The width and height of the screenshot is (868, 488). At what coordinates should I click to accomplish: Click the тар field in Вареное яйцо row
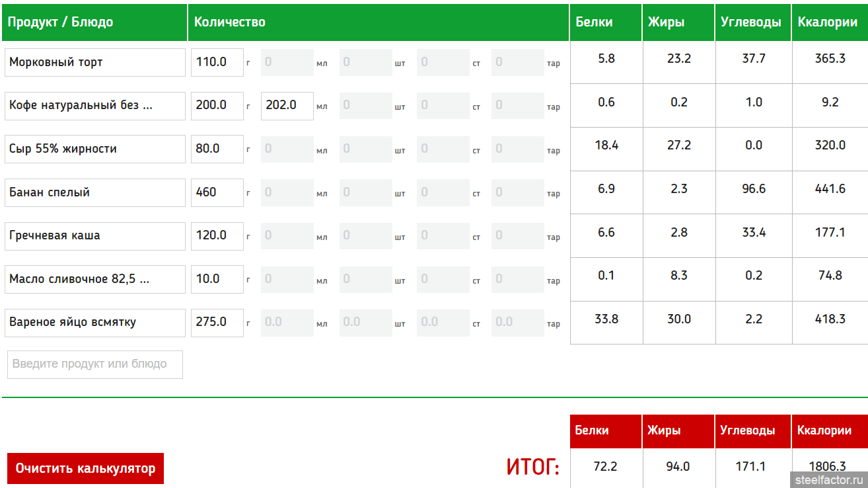pyautogui.click(x=518, y=323)
